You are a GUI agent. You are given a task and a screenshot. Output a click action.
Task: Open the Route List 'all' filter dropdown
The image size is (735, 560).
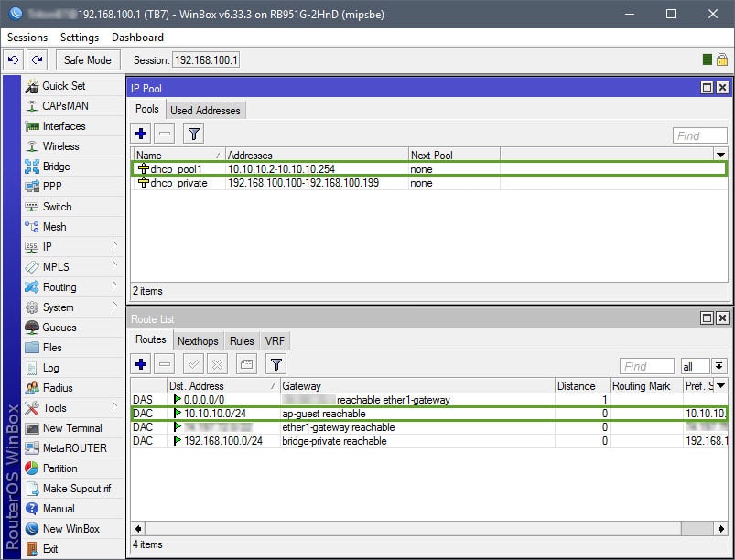(719, 366)
